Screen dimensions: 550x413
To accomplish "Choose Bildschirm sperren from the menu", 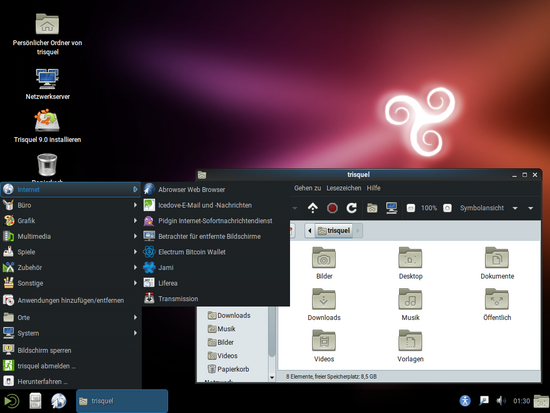I will click(x=71, y=350).
